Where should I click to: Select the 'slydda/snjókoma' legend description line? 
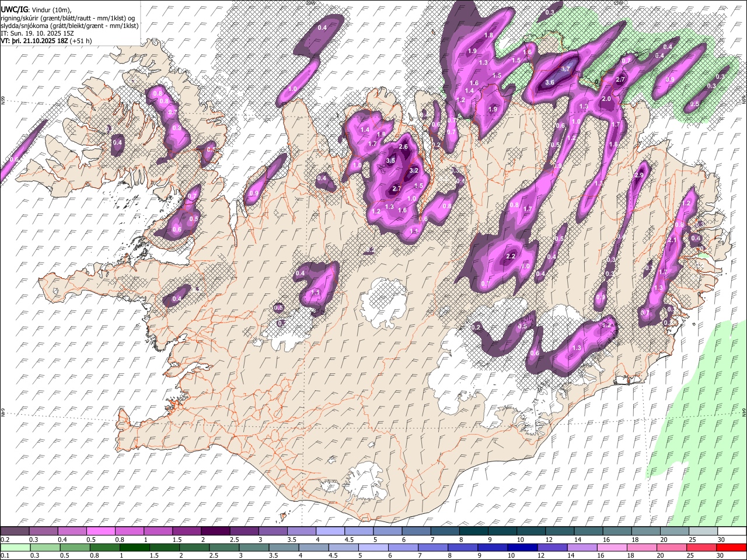click(69, 26)
